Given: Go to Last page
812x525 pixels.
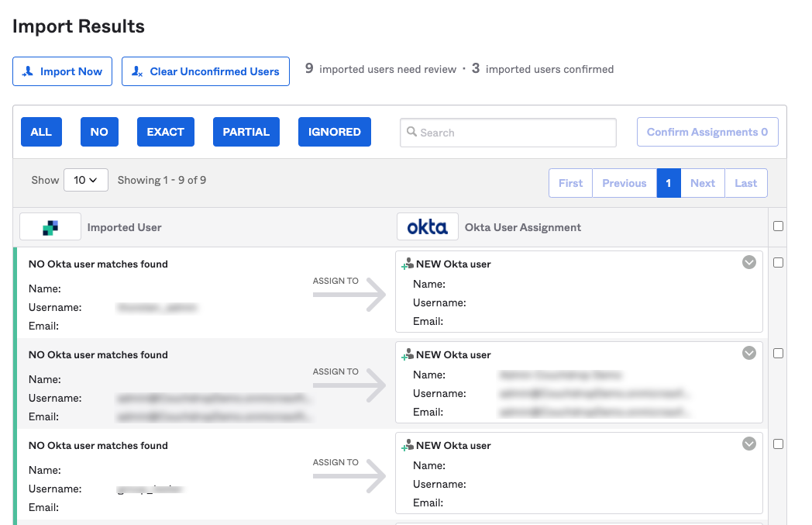Looking at the screenshot, I should [745, 183].
